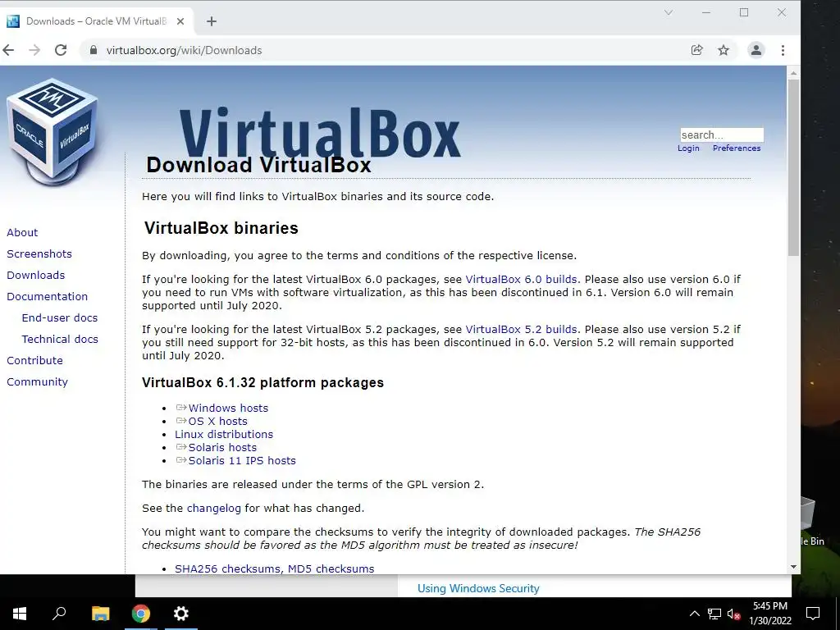Click the browser back arrow

tap(8, 50)
